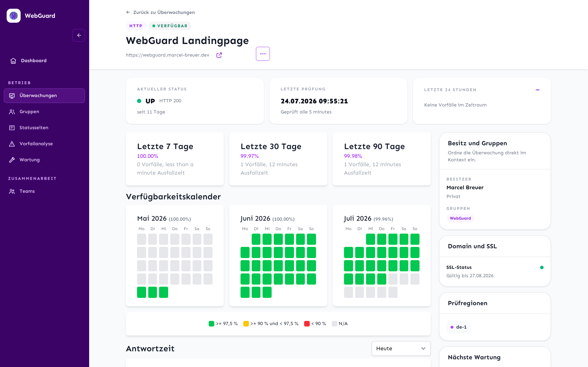The image size is (588, 367).
Task: Click the 'Nächste Wartung' card heading
Action: 474,357
